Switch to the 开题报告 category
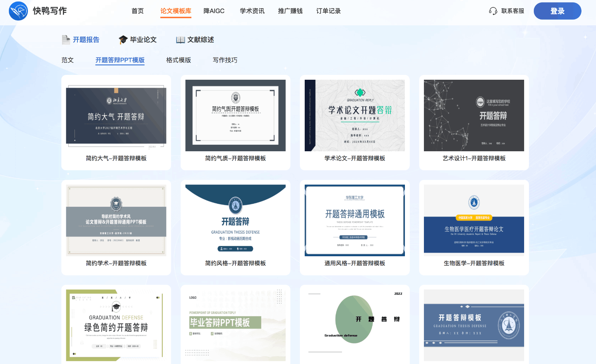Screen dimensions: 596x364 pos(86,39)
